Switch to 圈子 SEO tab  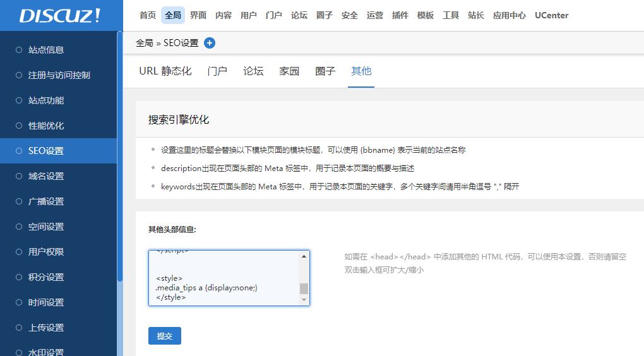[x=325, y=71]
